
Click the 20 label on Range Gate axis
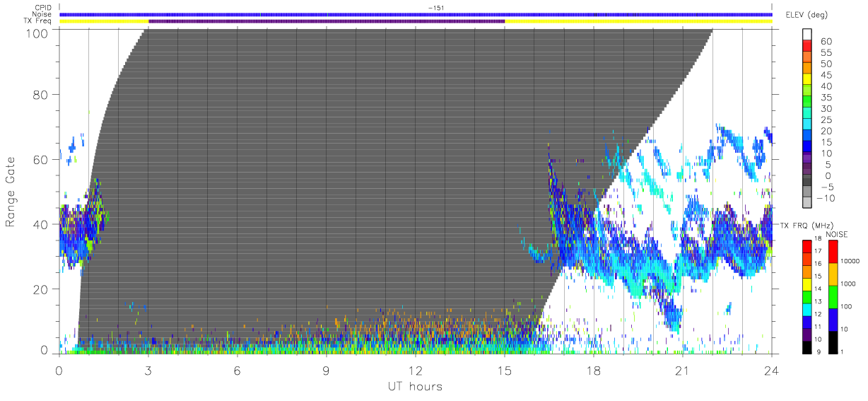41,289
